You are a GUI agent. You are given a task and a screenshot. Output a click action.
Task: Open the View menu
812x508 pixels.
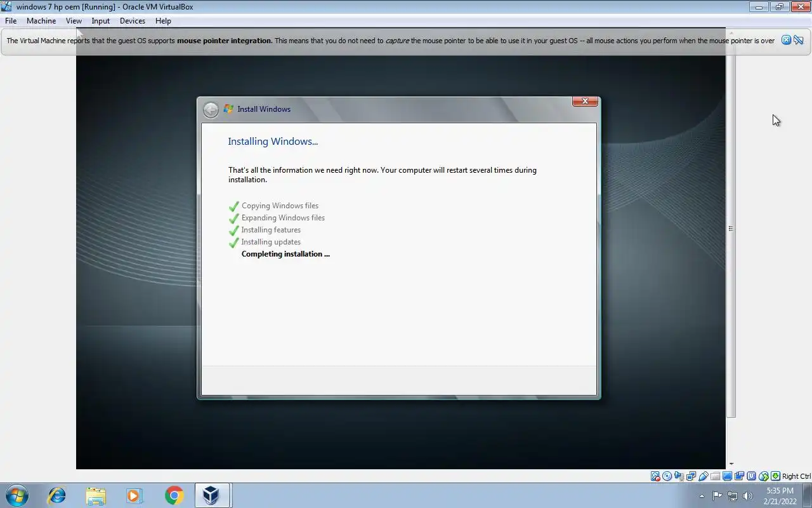click(74, 21)
